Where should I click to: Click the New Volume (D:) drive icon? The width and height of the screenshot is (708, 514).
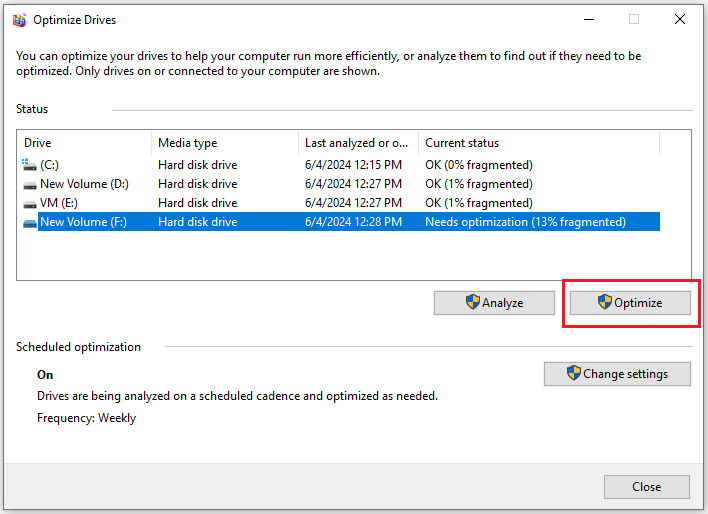[29, 184]
